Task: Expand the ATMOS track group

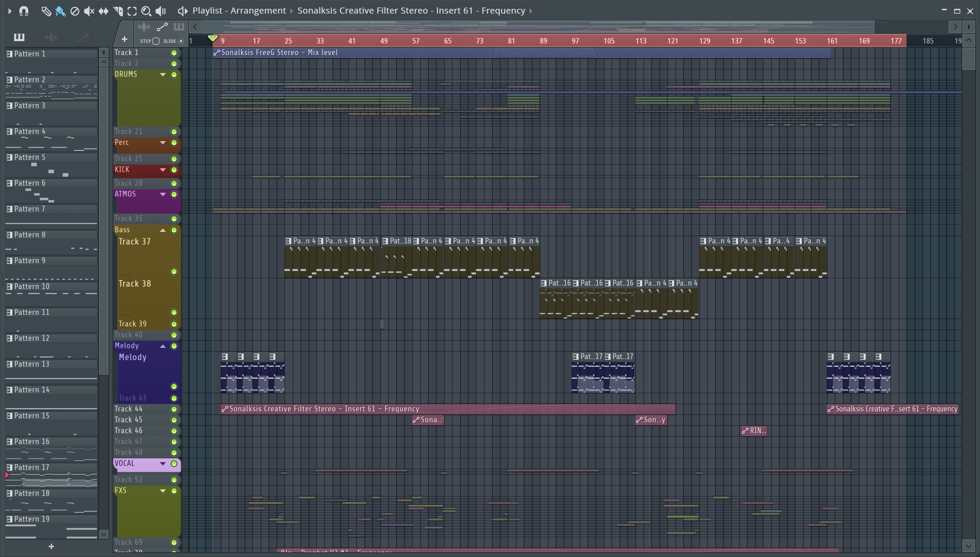Action: (x=163, y=195)
